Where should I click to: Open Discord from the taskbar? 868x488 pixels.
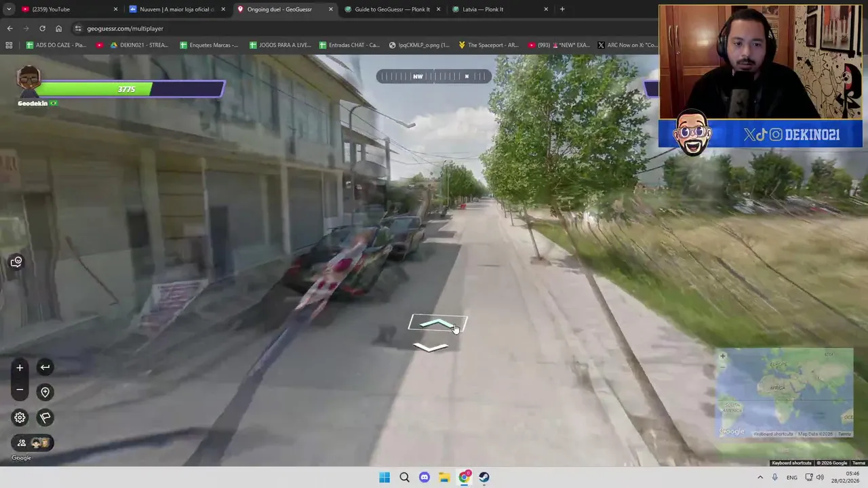tap(425, 477)
